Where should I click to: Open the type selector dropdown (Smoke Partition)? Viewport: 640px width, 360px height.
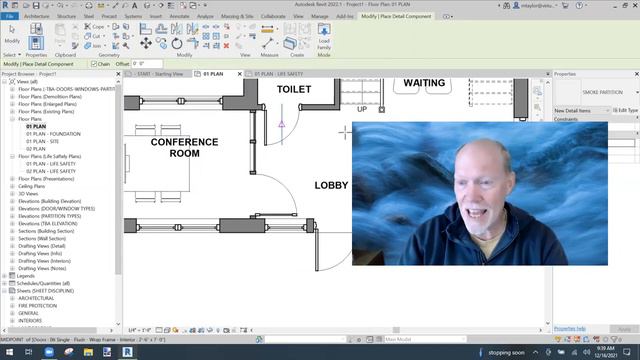[x=637, y=92]
